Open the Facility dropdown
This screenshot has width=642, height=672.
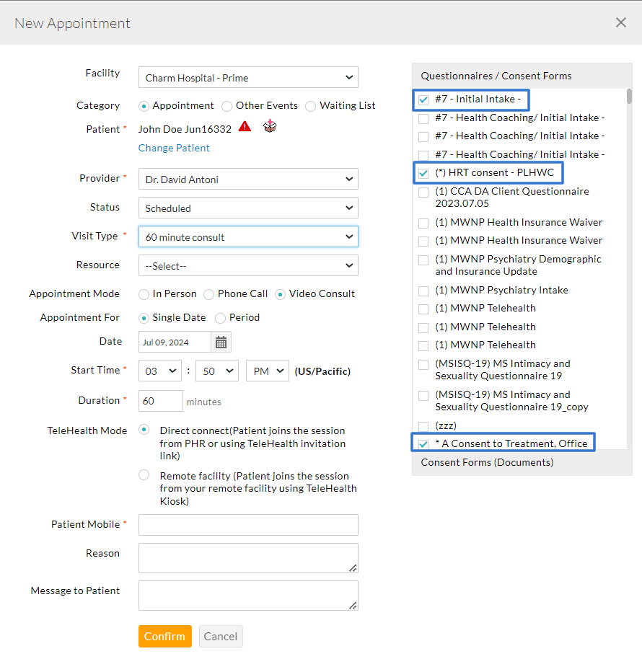[x=248, y=78]
